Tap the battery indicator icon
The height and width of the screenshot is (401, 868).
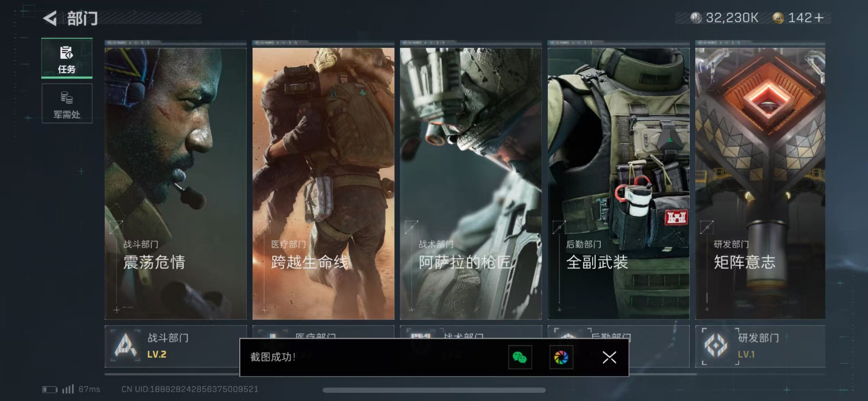(x=50, y=389)
